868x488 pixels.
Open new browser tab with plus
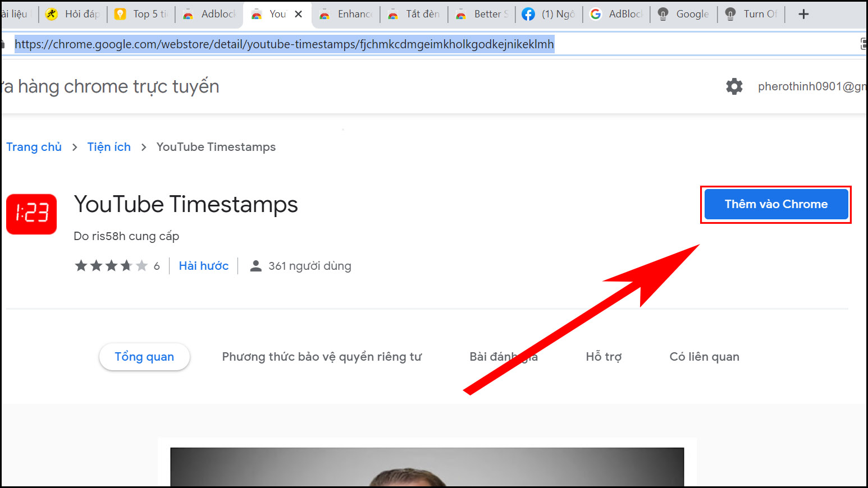coord(803,14)
